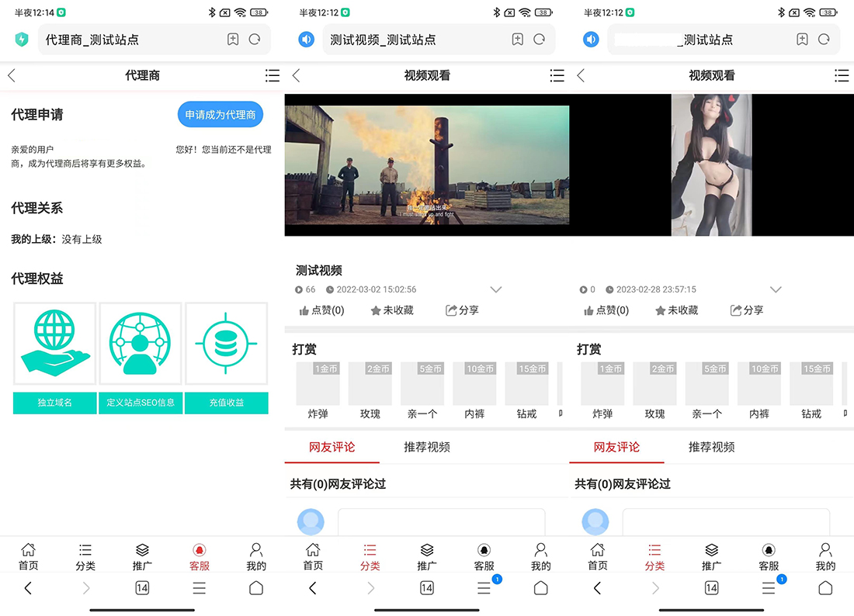Mute audio via speaker icon in right screen address bar
Viewport: 854px width, 616px height.
pyautogui.click(x=591, y=40)
